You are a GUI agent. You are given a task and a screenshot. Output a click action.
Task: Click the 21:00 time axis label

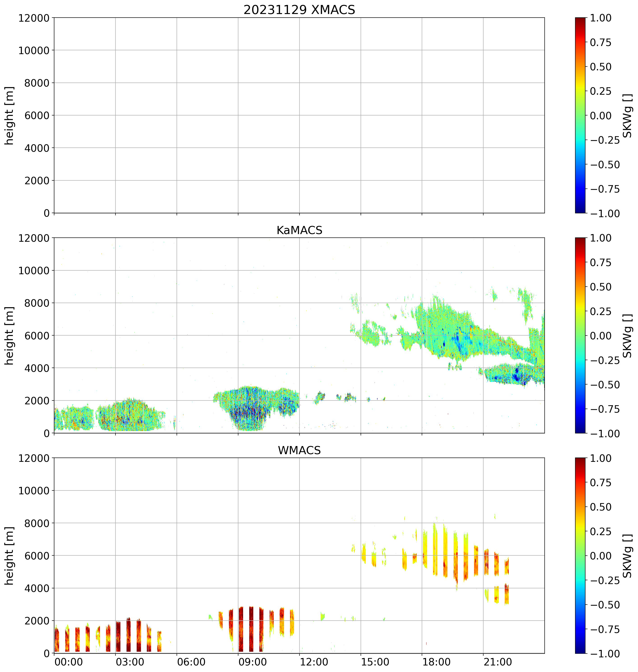point(498,662)
